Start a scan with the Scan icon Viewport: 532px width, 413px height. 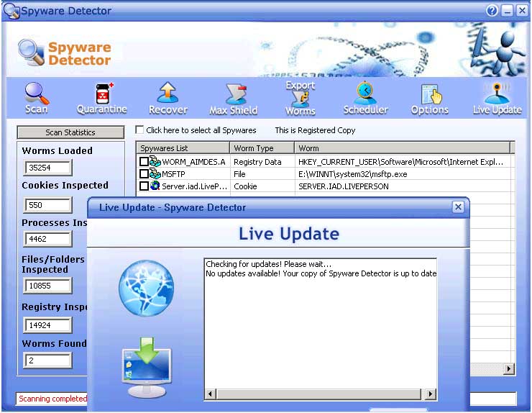pyautogui.click(x=36, y=99)
